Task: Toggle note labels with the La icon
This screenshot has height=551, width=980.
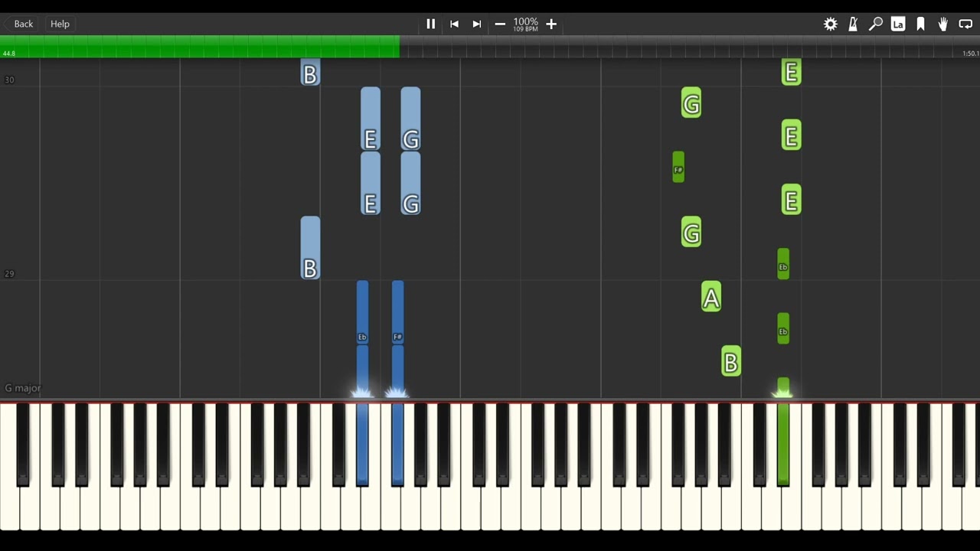Action: (898, 24)
